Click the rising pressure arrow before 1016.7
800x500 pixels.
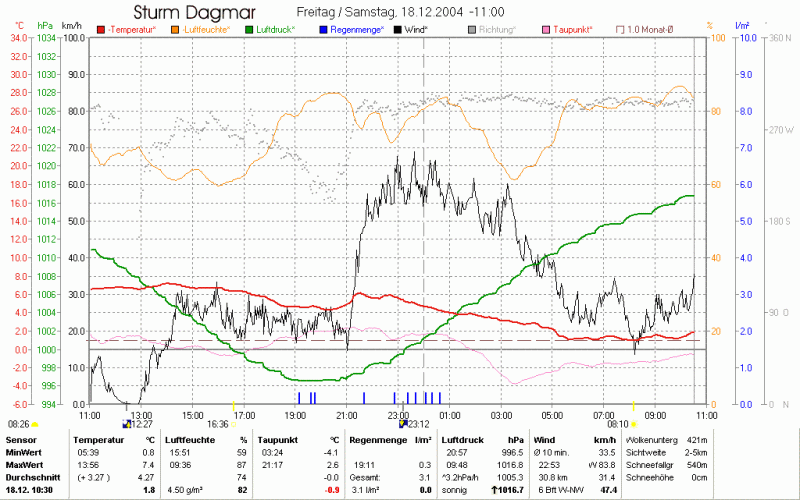[494, 490]
